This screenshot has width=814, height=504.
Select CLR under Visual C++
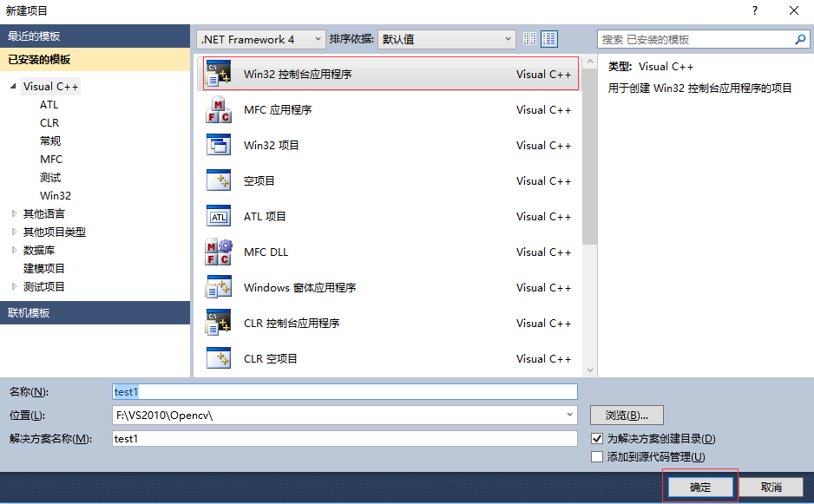pos(49,122)
